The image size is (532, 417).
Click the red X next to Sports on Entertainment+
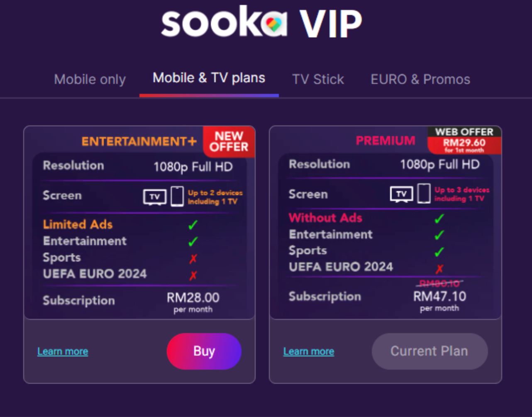tap(193, 258)
